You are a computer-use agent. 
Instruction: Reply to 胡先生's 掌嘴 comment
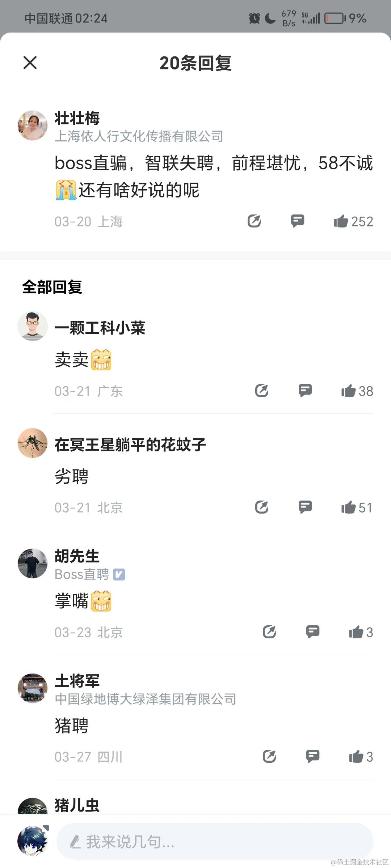[313, 632]
